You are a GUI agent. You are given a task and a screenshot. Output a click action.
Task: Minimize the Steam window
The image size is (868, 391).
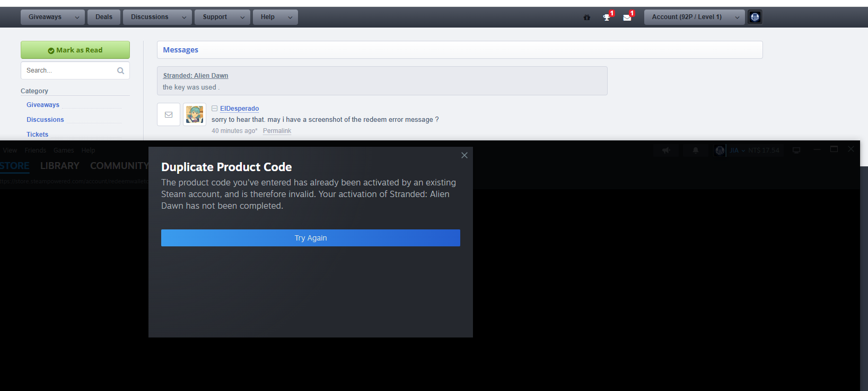pyautogui.click(x=817, y=149)
